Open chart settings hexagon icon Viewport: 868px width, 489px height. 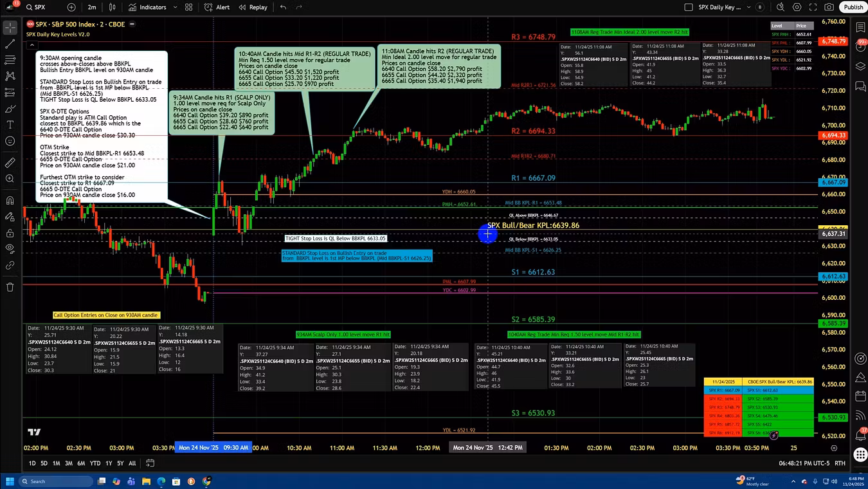797,7
